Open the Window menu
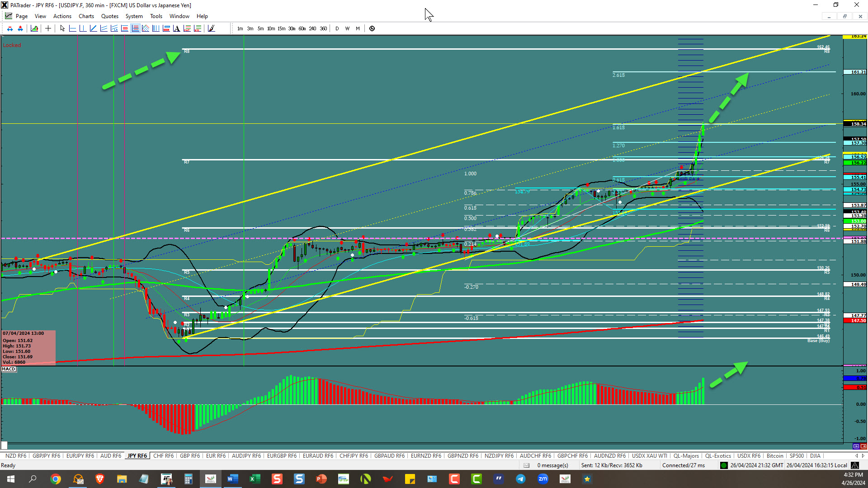The image size is (868, 488). point(179,16)
